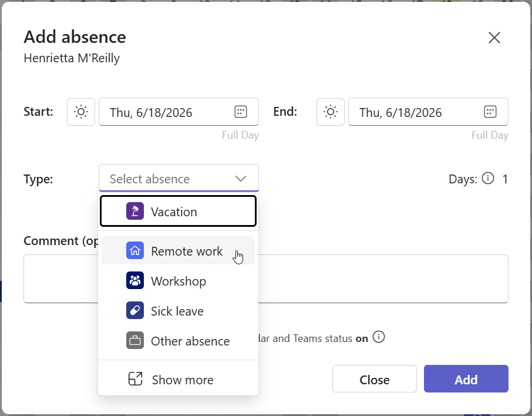Choose Remote work absence type

click(178, 251)
